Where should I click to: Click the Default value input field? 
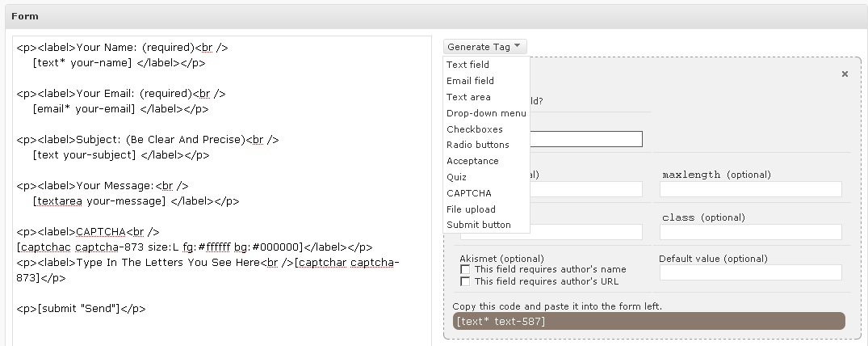coord(750,272)
